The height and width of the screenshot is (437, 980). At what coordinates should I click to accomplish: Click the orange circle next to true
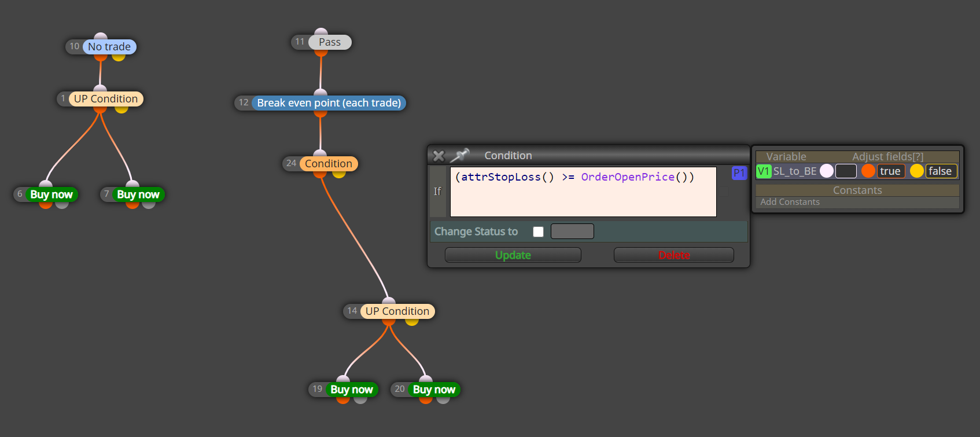[x=868, y=171]
